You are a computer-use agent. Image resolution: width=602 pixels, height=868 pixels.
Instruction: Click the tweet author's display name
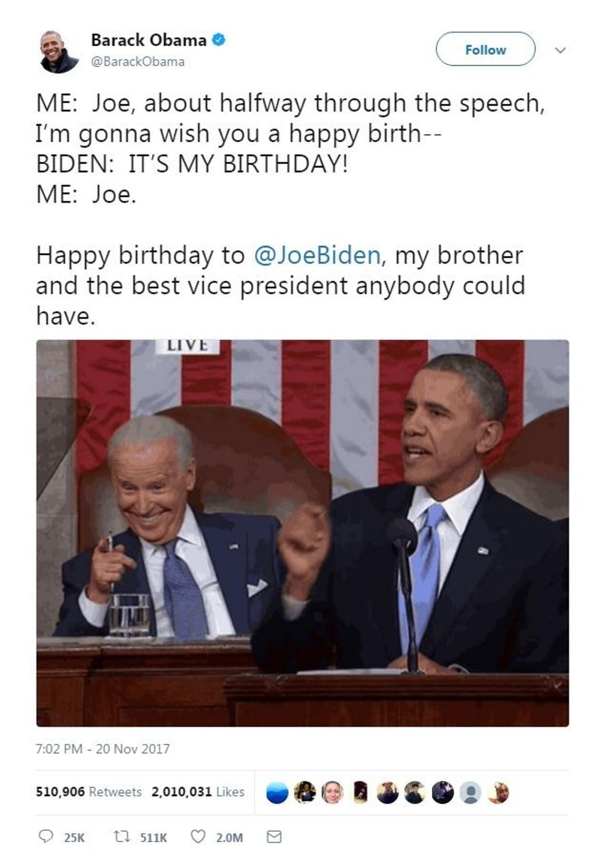coord(149,41)
